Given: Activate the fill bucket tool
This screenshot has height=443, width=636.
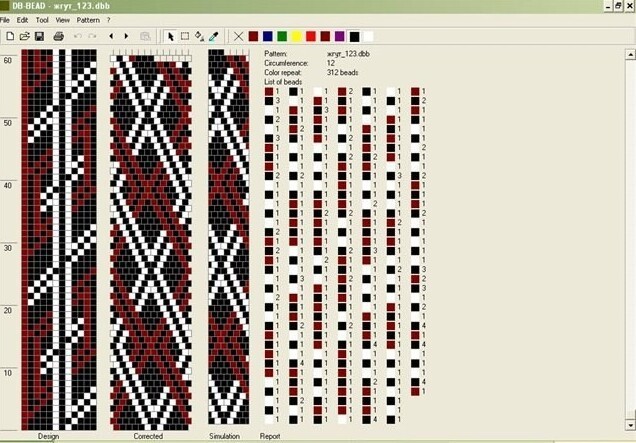Looking at the screenshot, I should click(199, 36).
